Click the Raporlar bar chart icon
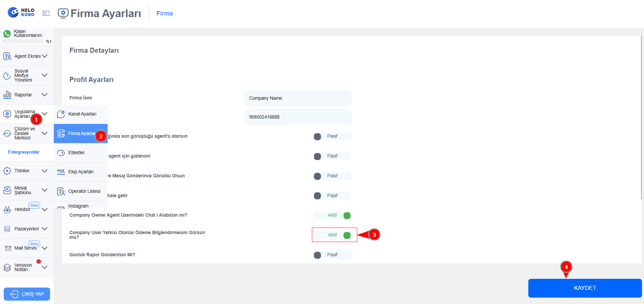 click(x=7, y=95)
